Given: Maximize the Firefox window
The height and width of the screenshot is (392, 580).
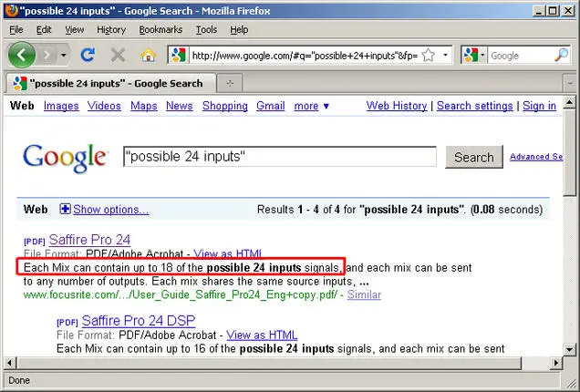Looking at the screenshot, I should tap(553, 10).
